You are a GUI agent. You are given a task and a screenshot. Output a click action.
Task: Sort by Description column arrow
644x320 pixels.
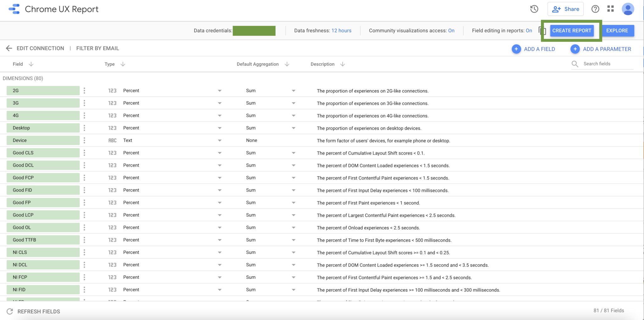(343, 64)
